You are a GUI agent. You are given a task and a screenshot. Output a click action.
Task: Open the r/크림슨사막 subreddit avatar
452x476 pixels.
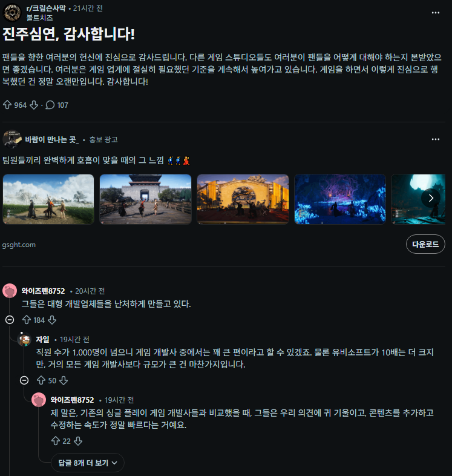(12, 13)
